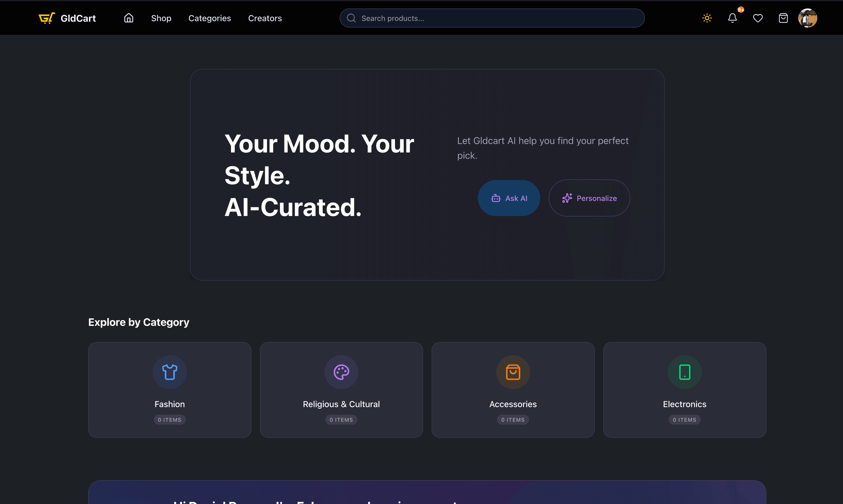
Task: Go to Creators page
Action: (265, 18)
